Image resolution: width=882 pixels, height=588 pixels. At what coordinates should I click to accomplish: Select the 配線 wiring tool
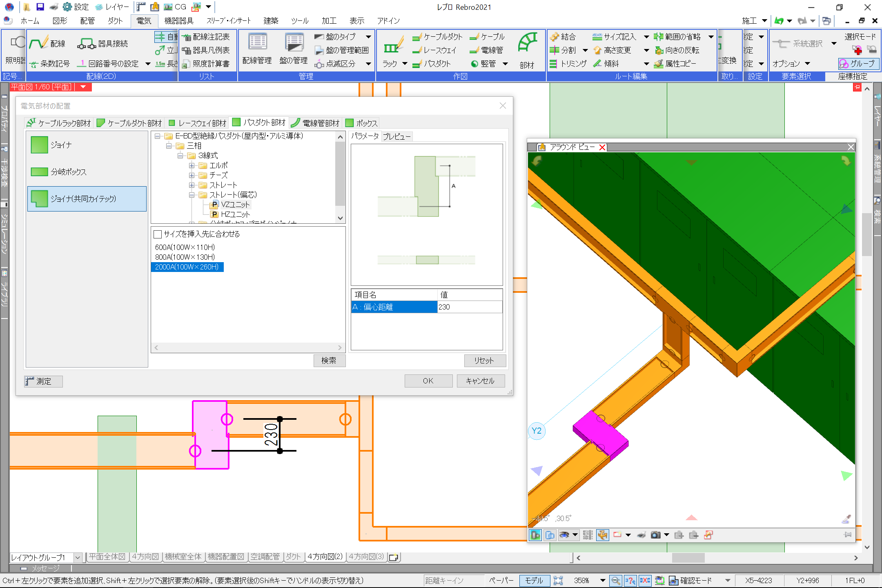[39, 43]
